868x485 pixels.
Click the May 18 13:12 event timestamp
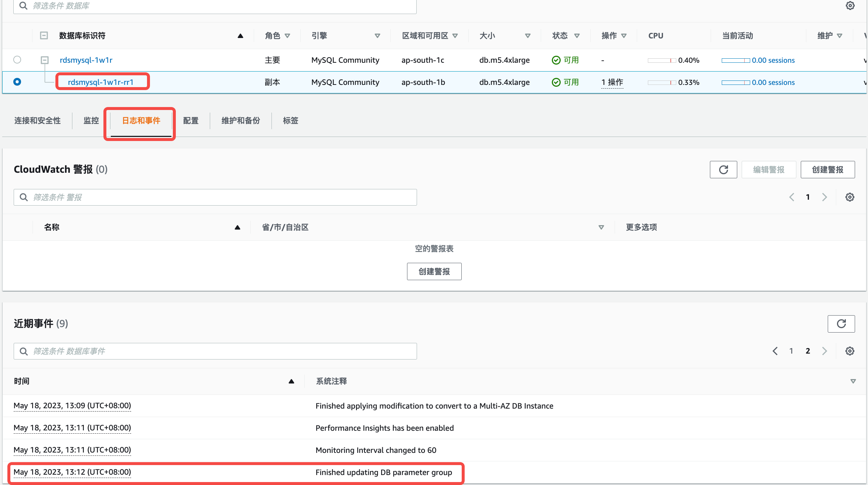(72, 472)
